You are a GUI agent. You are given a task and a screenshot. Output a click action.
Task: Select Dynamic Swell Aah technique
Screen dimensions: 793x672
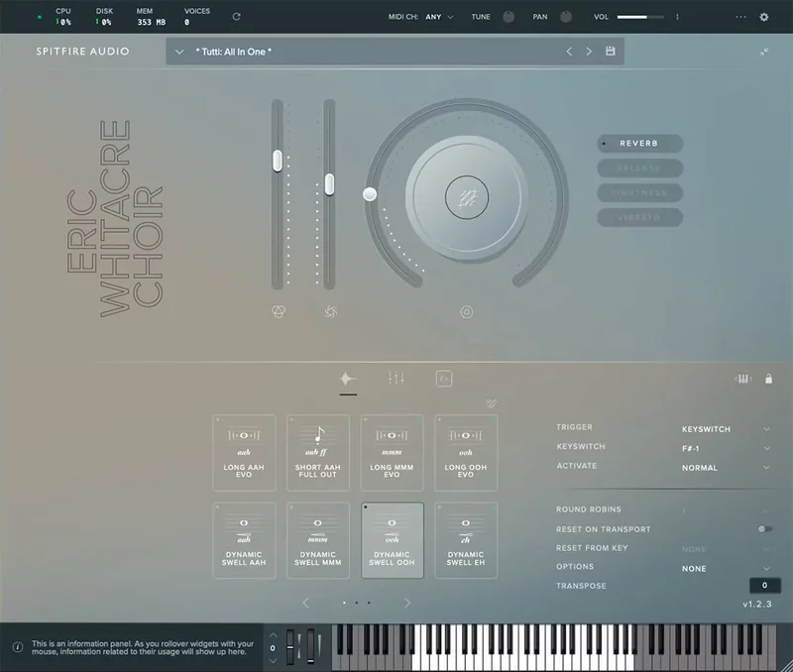244,540
